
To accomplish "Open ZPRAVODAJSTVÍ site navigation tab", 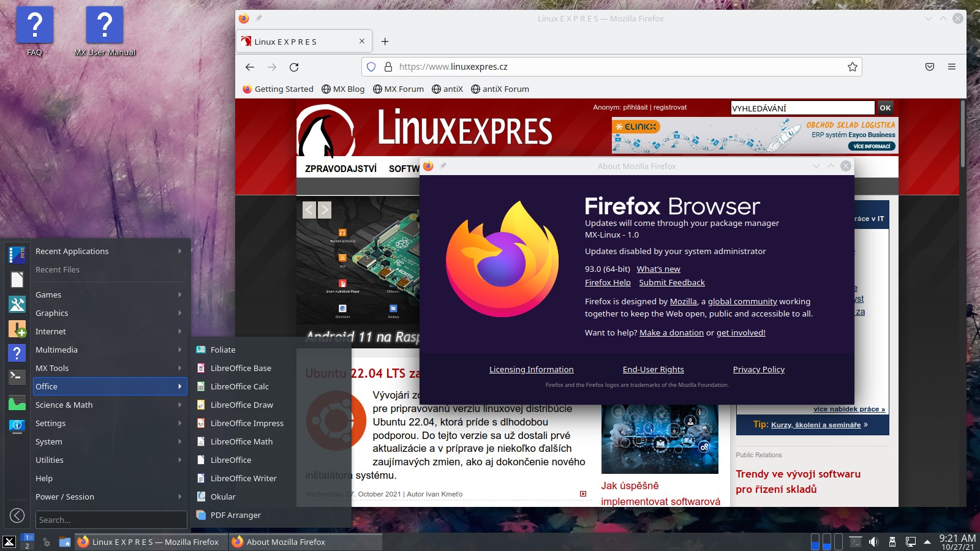I will click(341, 168).
